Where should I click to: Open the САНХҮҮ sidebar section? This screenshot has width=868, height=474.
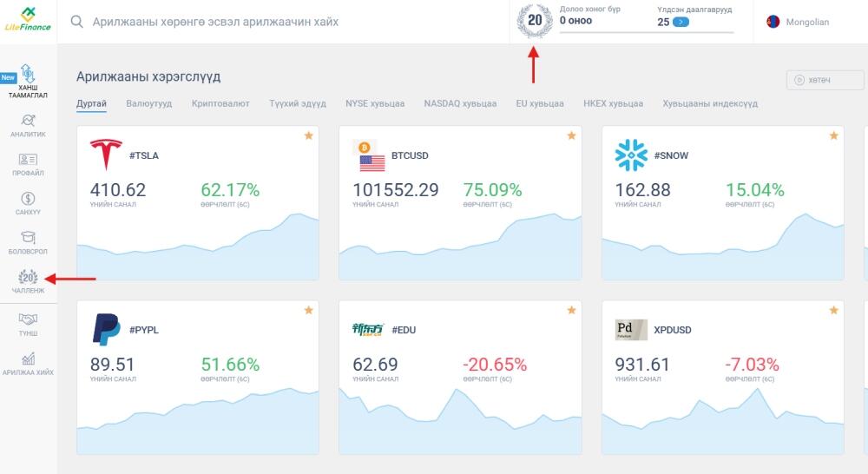(28, 204)
